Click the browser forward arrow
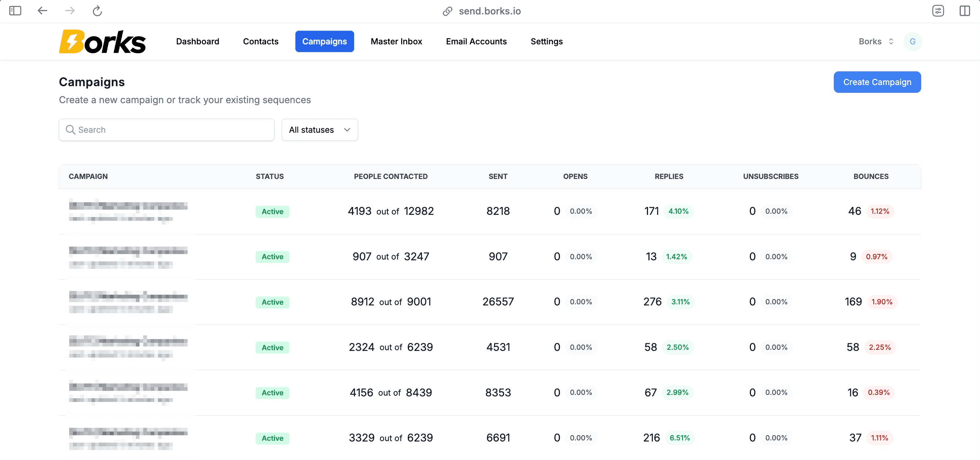 pyautogui.click(x=70, y=11)
